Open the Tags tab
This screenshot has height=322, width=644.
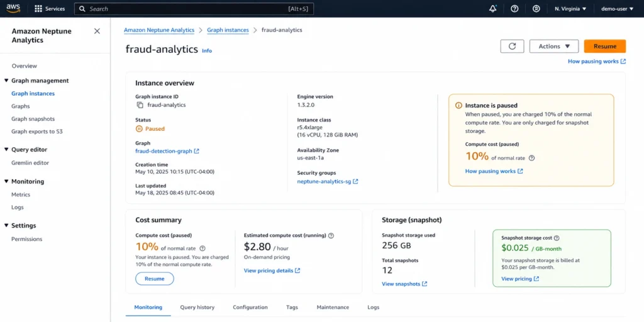292,307
